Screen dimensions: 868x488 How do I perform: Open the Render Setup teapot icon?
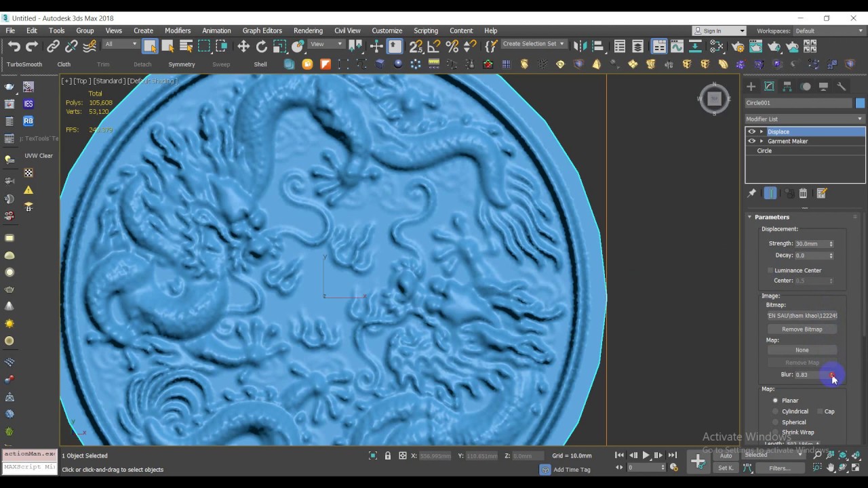pyautogui.click(x=738, y=47)
